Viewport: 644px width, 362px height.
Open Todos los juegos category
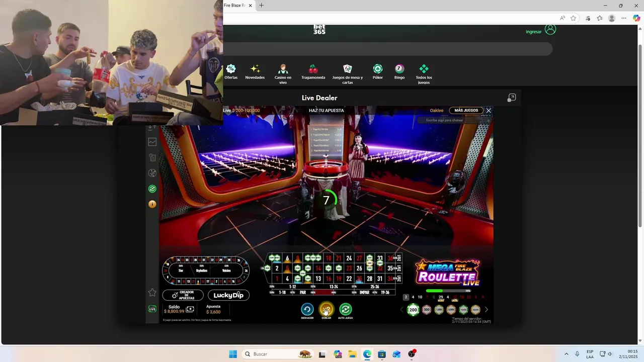click(424, 74)
